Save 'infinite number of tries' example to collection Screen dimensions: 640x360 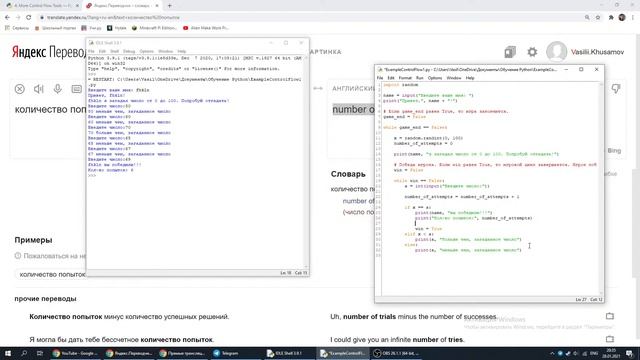point(610,339)
